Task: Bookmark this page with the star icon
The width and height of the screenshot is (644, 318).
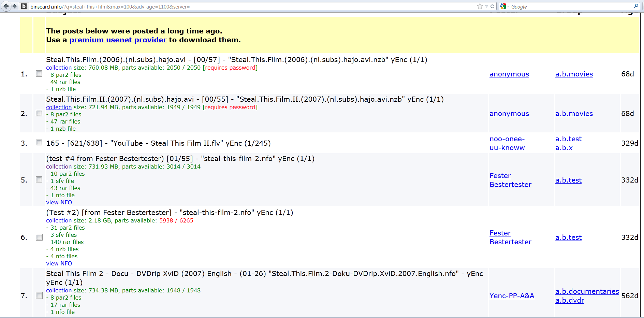Action: pos(480,6)
